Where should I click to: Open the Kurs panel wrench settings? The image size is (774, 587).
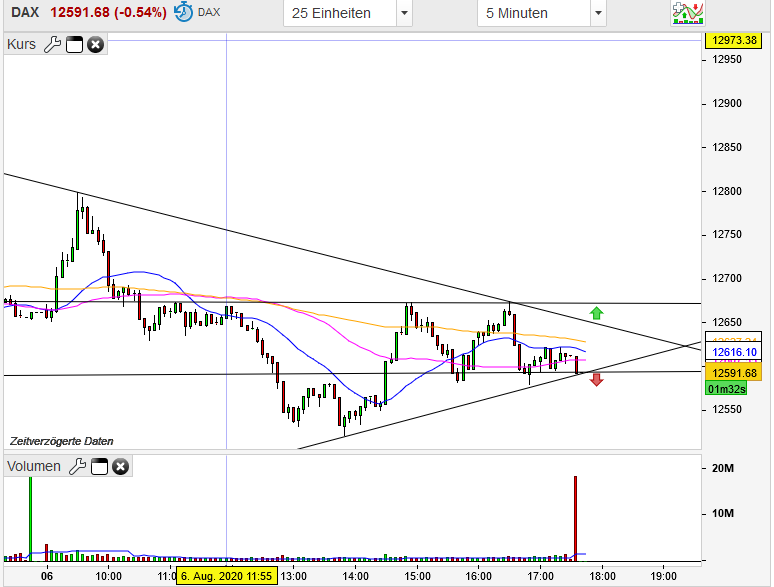click(52, 44)
